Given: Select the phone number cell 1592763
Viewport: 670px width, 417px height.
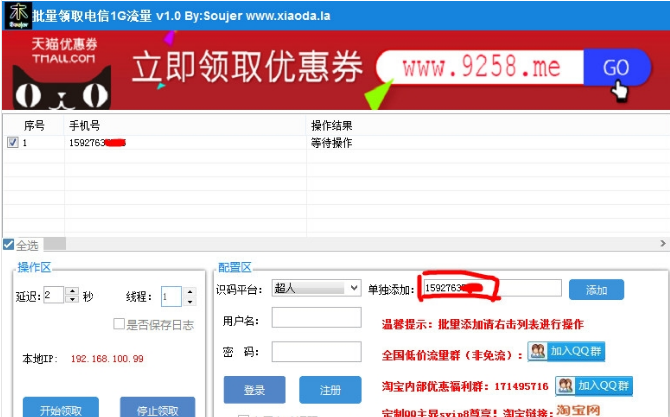Looking at the screenshot, I should point(97,143).
